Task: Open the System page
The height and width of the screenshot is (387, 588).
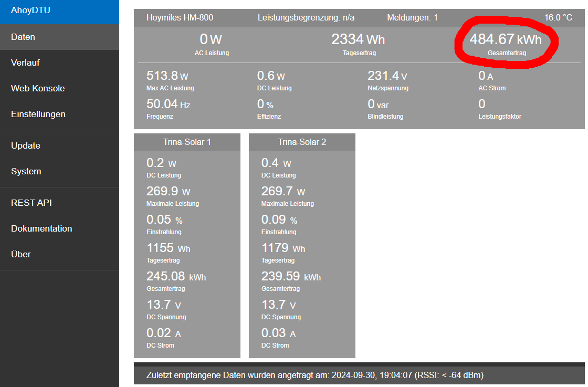Action: (26, 171)
